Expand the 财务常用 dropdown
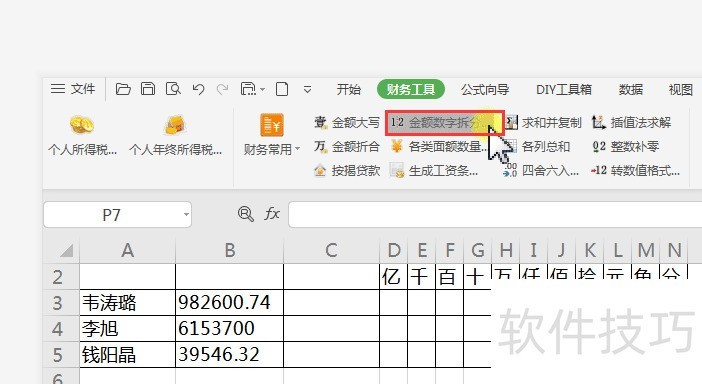Image resolution: width=702 pixels, height=384 pixels. click(x=271, y=135)
